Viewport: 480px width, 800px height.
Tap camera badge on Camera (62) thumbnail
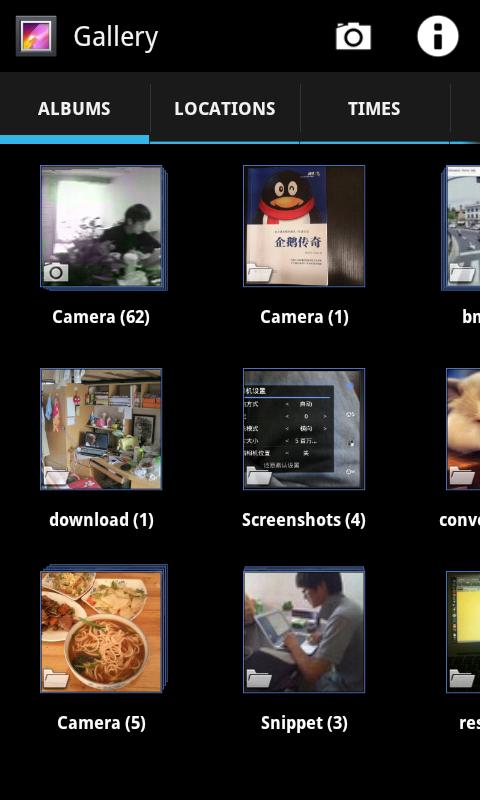56,272
